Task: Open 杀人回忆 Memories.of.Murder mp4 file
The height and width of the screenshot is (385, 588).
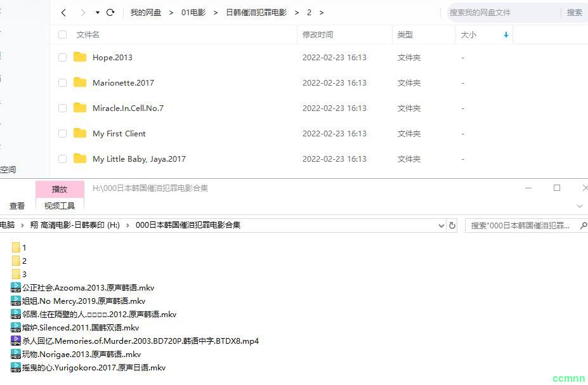Action: (x=140, y=341)
